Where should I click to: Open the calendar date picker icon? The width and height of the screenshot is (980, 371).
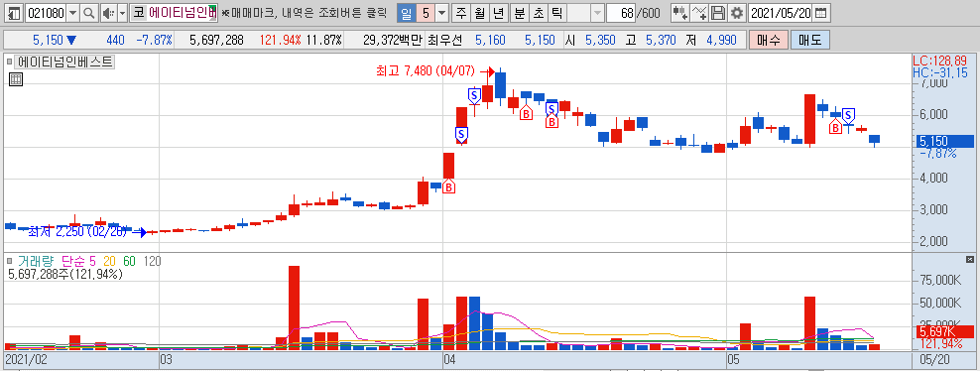click(821, 13)
